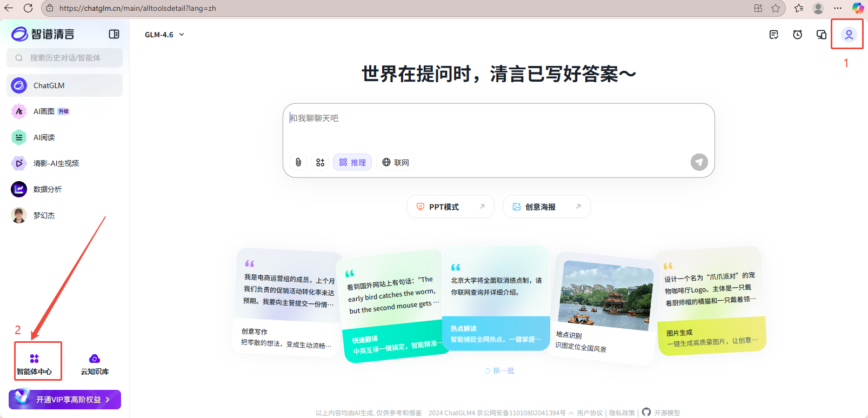
Task: Open the browser three-dot menu
Action: pos(838,8)
